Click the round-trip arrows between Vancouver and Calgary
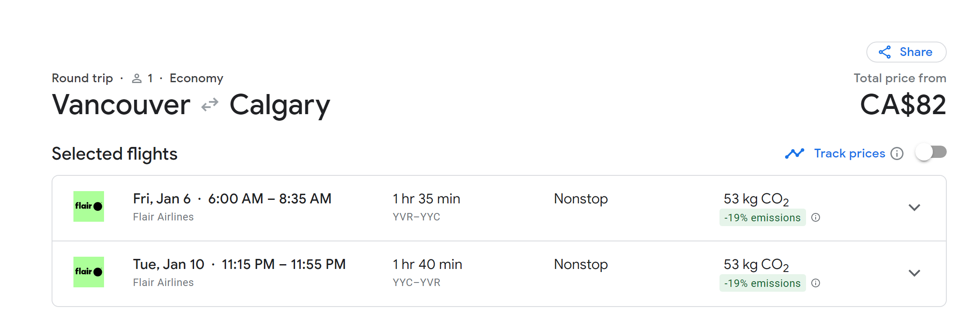 tap(210, 105)
